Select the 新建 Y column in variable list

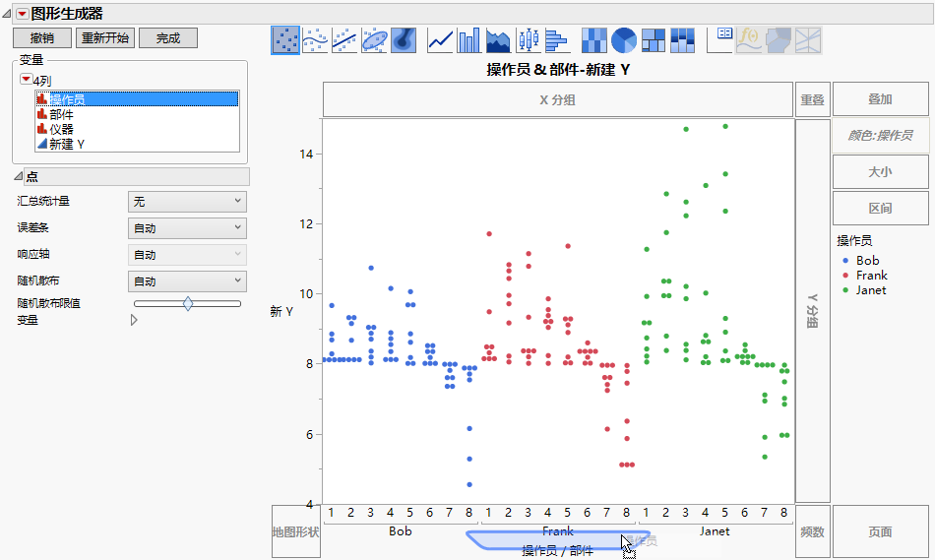click(x=137, y=145)
